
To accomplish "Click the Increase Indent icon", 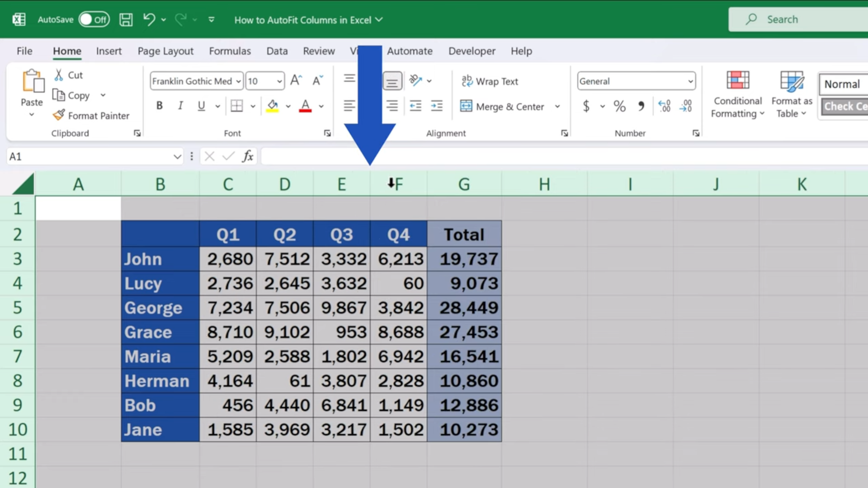I will 436,106.
